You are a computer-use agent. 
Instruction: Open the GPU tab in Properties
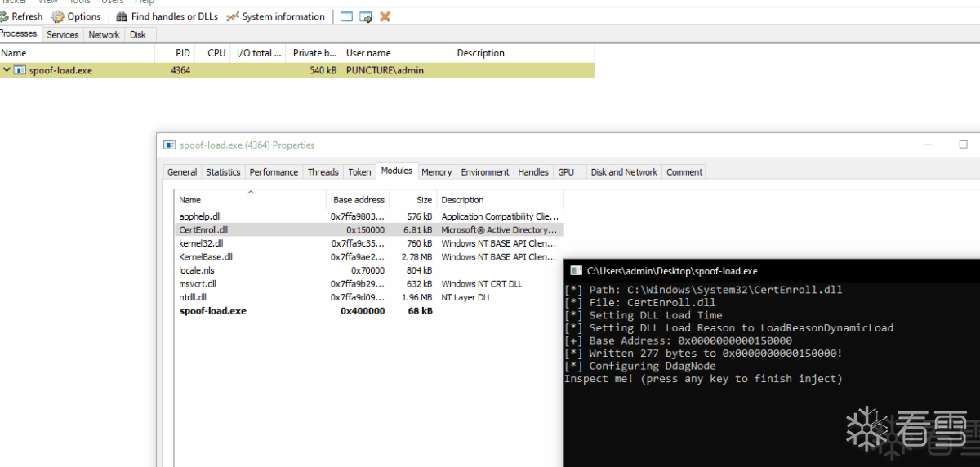(566, 172)
